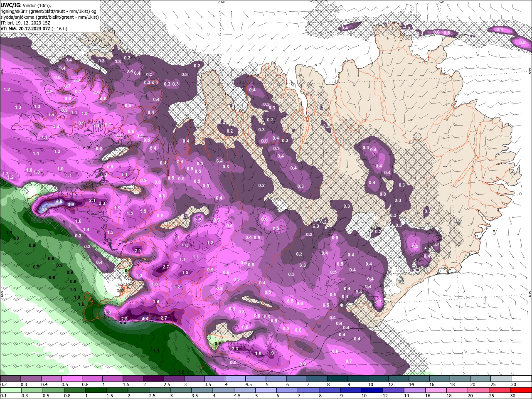Viewport: 532px width, 399px height.
Task: Click the 8–9 dark teal snow legend swatch
Action: (337, 379)
